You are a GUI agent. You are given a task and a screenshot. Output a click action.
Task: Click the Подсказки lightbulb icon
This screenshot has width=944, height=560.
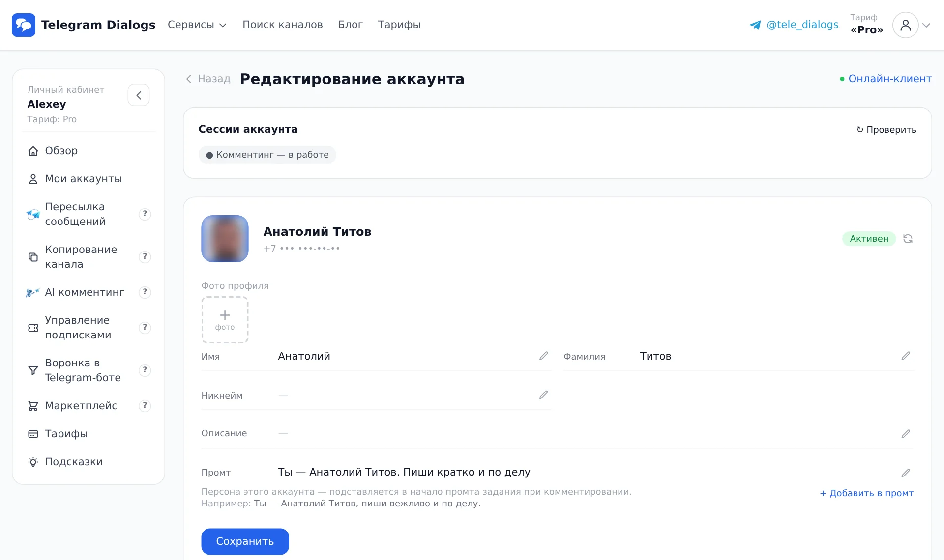(33, 462)
